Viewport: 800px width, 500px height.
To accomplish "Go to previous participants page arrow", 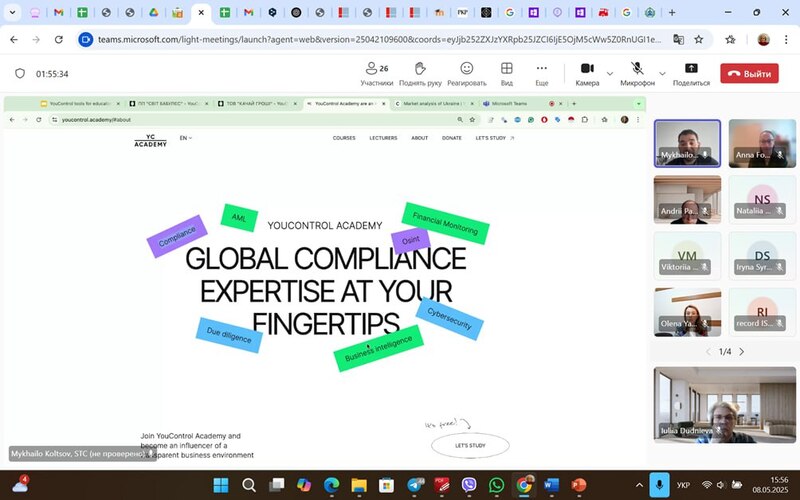I will point(708,352).
